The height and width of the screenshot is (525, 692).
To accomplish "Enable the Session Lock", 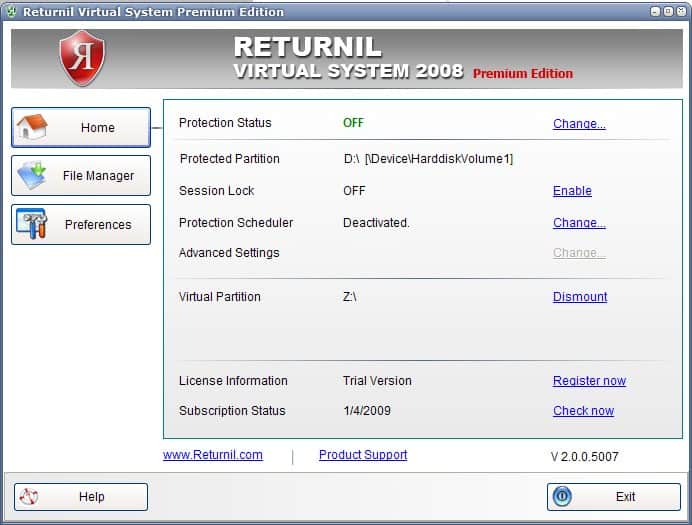I will tap(572, 191).
